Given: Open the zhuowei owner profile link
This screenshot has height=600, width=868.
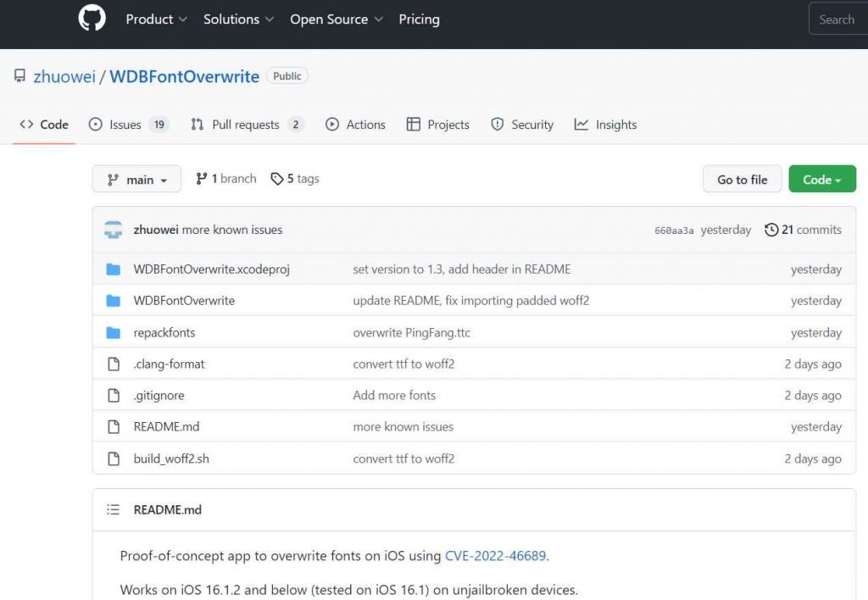Looking at the screenshot, I should point(64,76).
